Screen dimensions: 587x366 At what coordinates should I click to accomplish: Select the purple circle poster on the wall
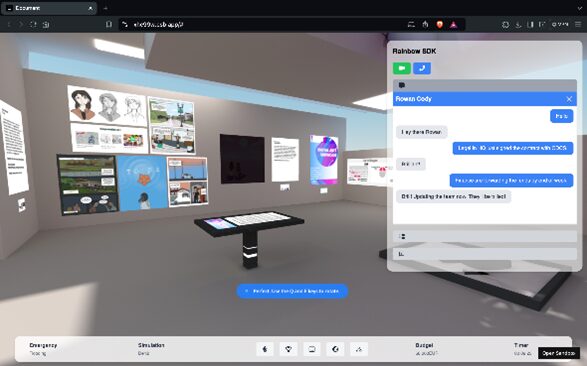pos(324,160)
